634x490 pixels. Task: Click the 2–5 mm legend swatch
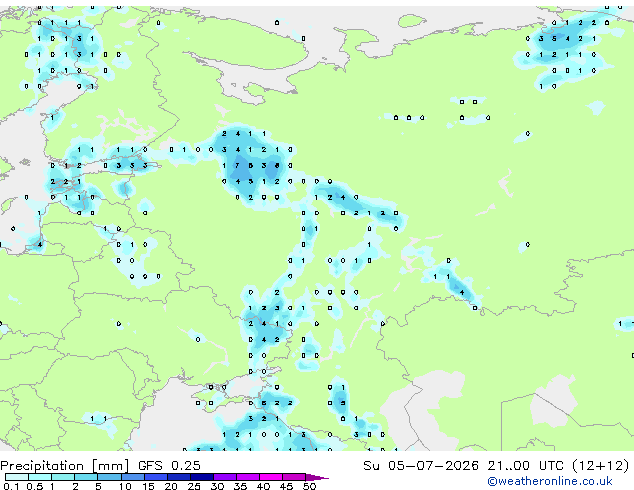pos(86,477)
